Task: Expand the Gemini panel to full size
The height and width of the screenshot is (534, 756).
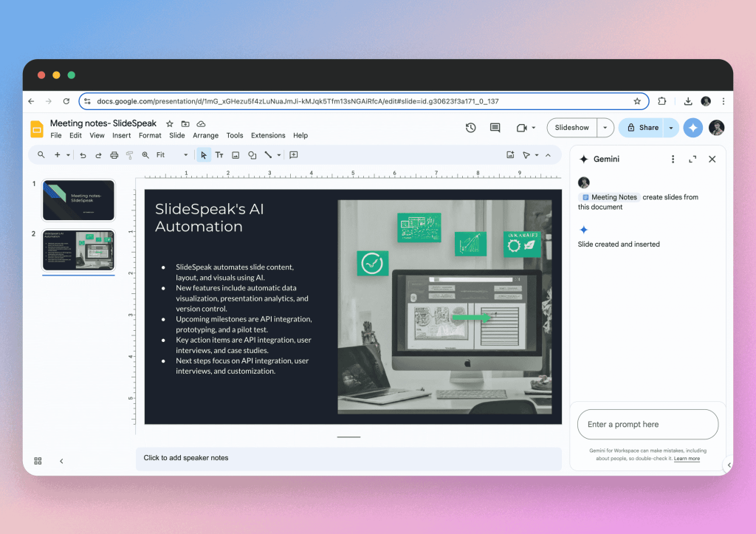Action: click(x=693, y=160)
